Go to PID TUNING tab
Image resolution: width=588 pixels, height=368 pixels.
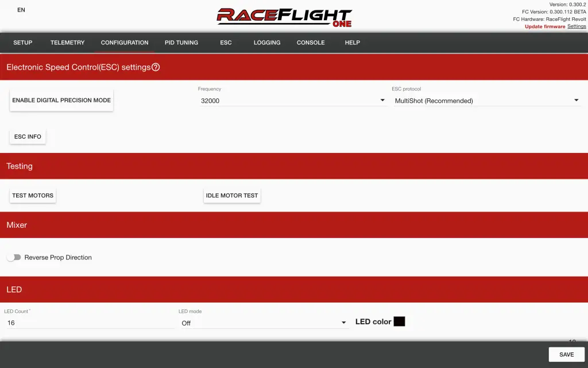[181, 42]
